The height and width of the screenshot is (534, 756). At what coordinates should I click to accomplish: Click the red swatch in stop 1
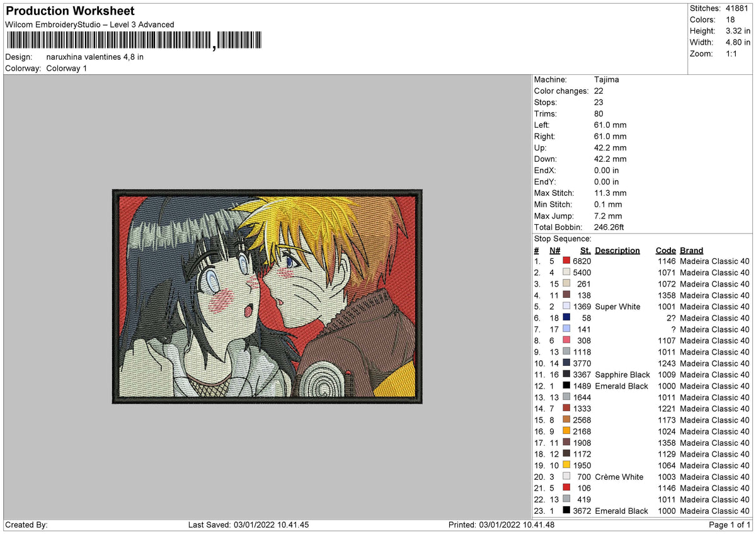coord(566,261)
